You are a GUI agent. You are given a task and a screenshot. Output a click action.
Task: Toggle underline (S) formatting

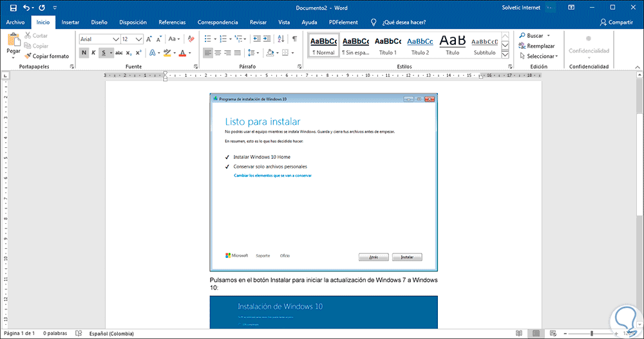104,53
